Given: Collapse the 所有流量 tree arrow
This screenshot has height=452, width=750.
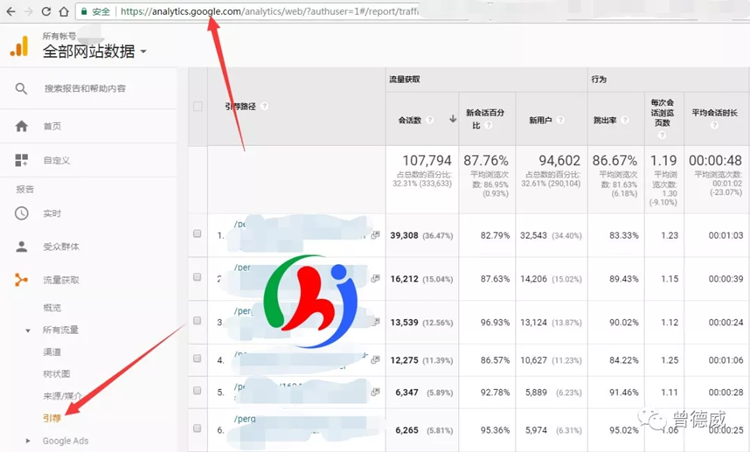Looking at the screenshot, I should pos(28,331).
